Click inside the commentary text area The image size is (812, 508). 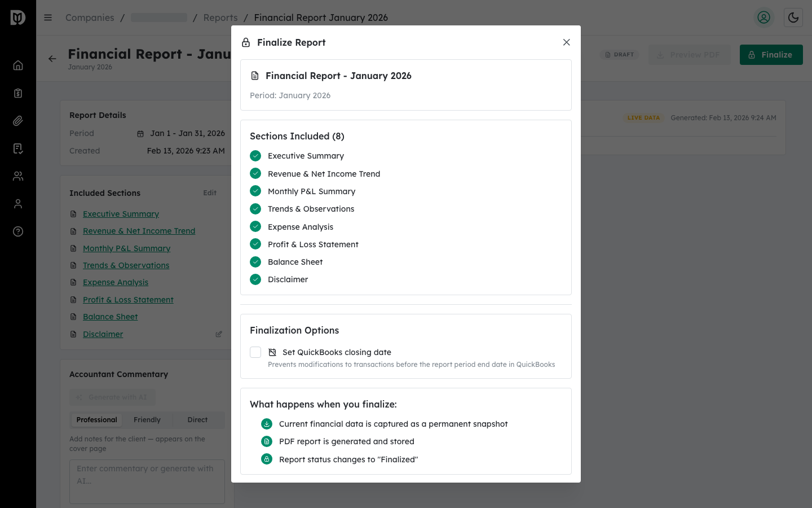click(147, 481)
